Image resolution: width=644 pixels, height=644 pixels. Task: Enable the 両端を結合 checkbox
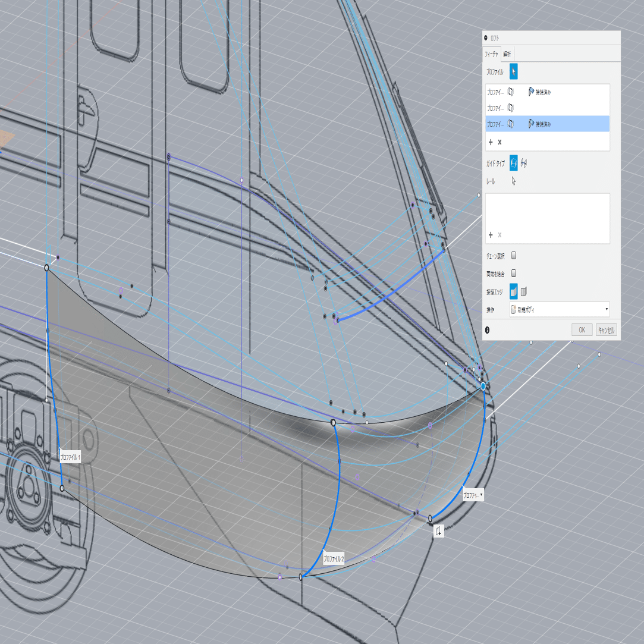pyautogui.click(x=513, y=273)
